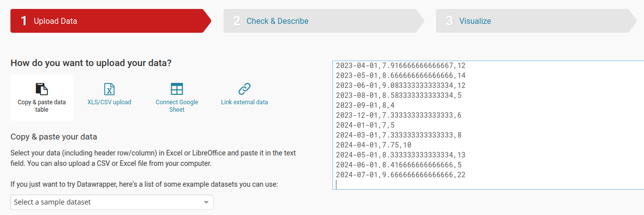
Task: Click the 'Connect Google Sheet' text link
Action: (177, 106)
